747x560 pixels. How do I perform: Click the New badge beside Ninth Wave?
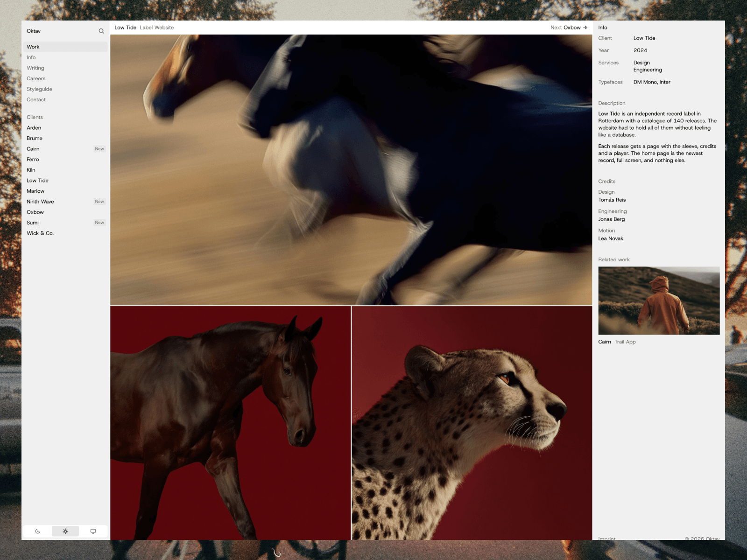point(99,202)
